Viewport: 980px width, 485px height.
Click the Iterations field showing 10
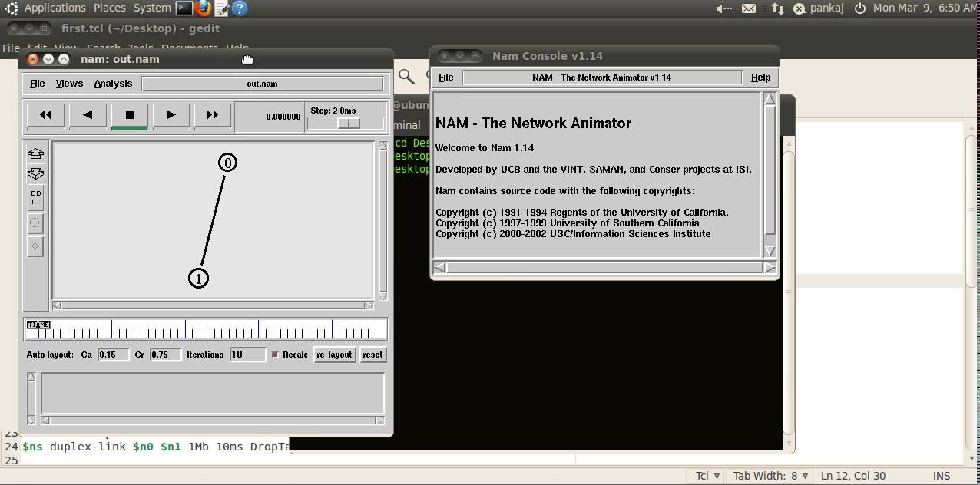coord(247,355)
